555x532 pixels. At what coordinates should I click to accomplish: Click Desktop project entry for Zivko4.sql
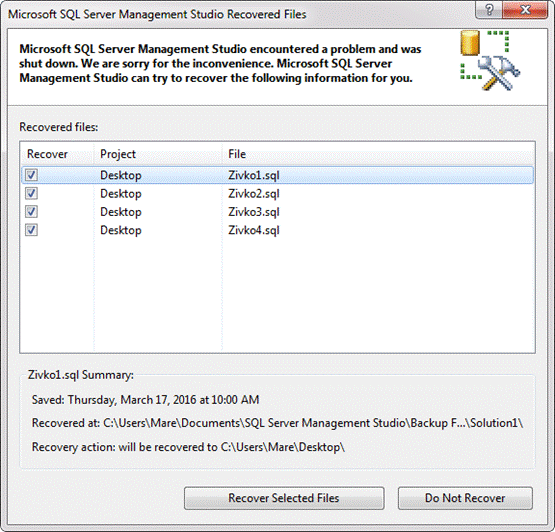coord(121,230)
